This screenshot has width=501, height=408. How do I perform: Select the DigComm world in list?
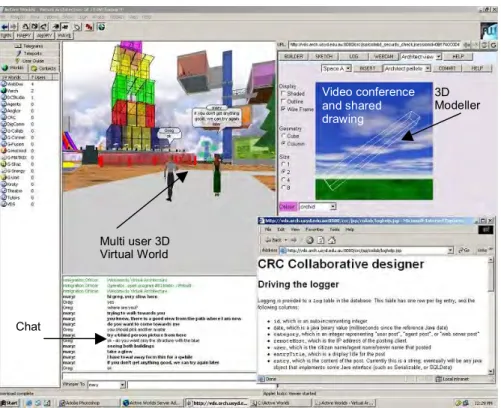(13, 124)
